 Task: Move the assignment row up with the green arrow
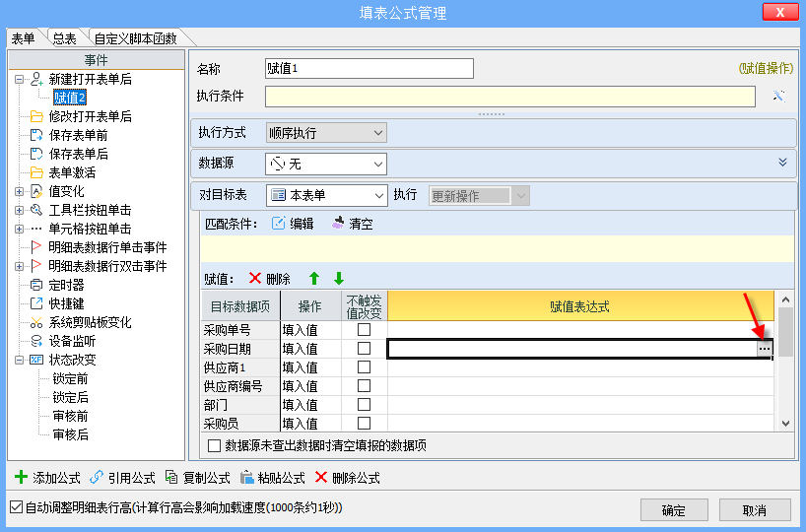[x=314, y=279]
